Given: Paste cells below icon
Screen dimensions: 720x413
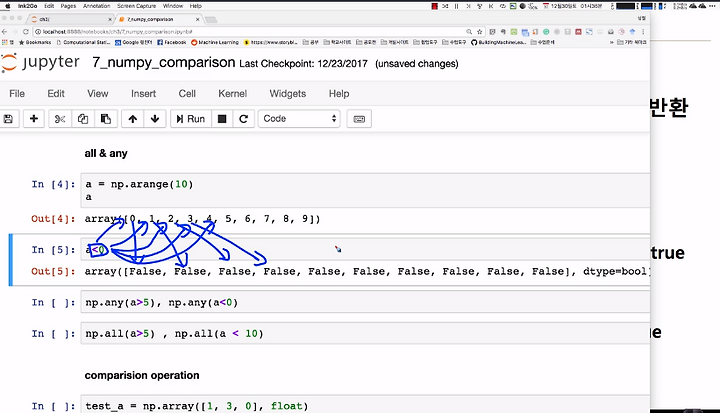Looking at the screenshot, I should point(106,119).
